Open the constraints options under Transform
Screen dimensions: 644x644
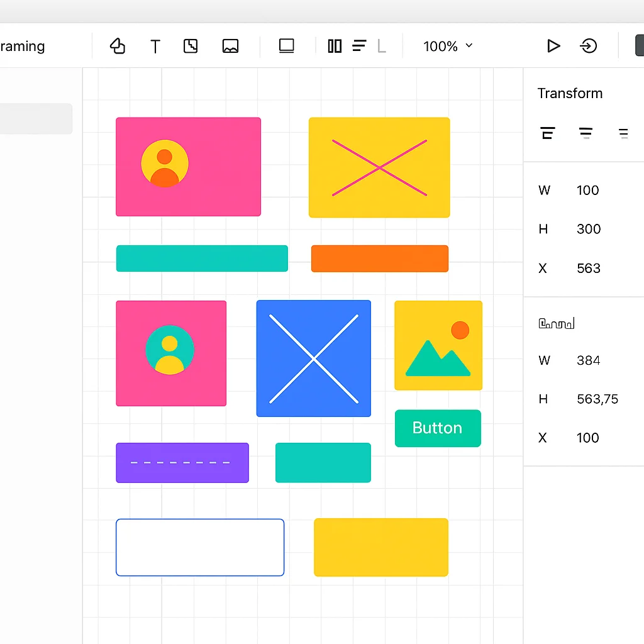pos(556,323)
